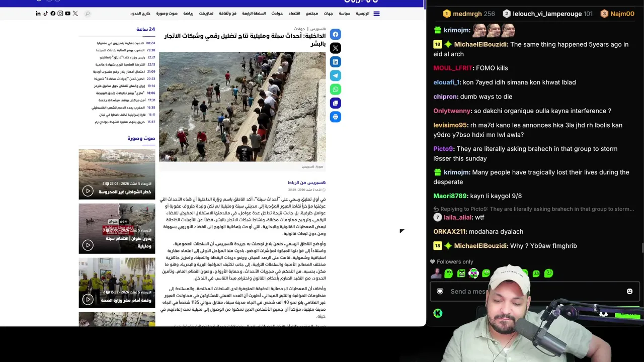This screenshot has height=362, width=644.
Task: Open Najm00 leaderboard entry
Action: [617, 14]
